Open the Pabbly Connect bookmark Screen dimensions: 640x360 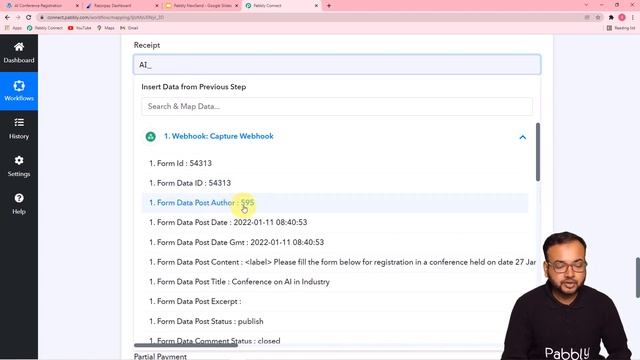45,28
